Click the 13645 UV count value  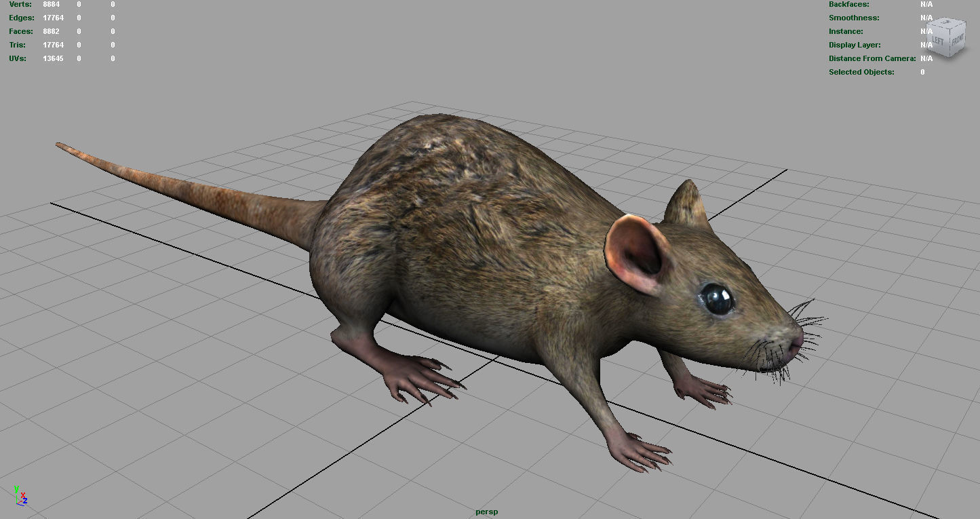(x=54, y=58)
